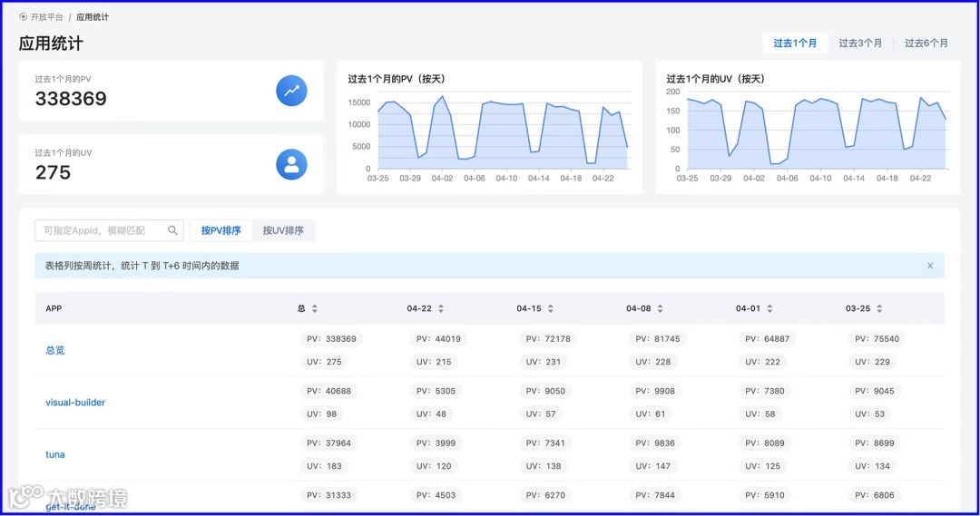Switch to 过去3个月 time range

click(860, 44)
